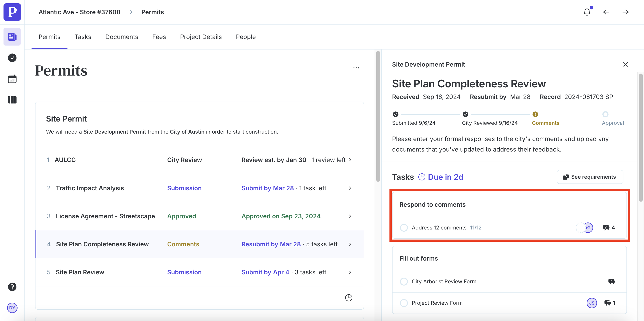Open the calendar icon in sidebar
This screenshot has width=644, height=321.
click(12, 79)
